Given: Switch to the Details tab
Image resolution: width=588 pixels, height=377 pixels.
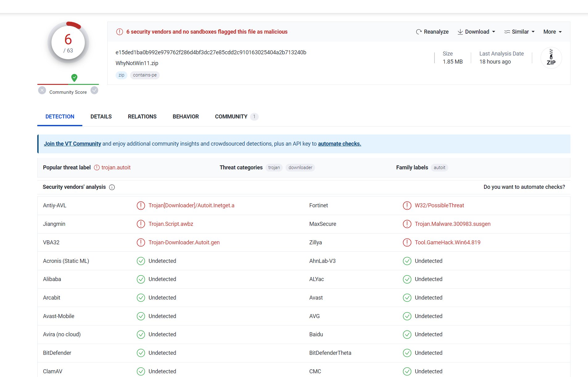Looking at the screenshot, I should click(x=101, y=117).
